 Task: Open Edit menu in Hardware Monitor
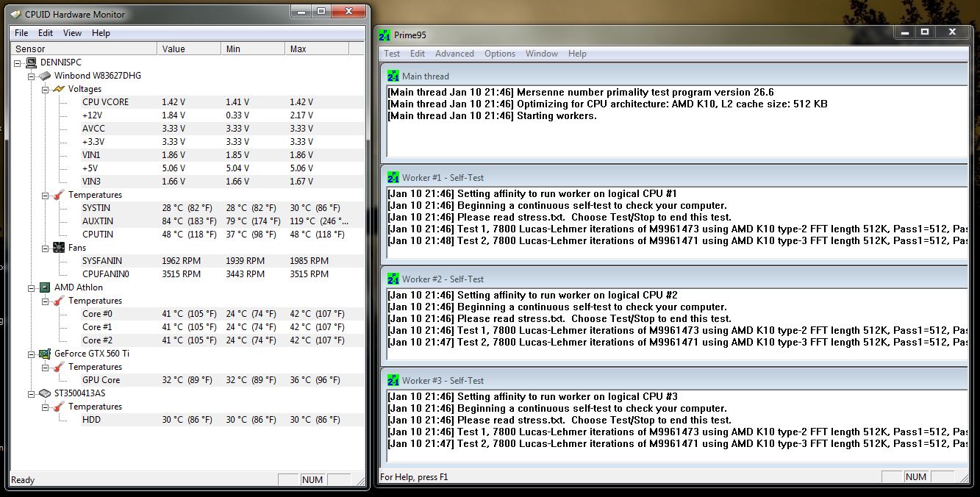pos(46,33)
